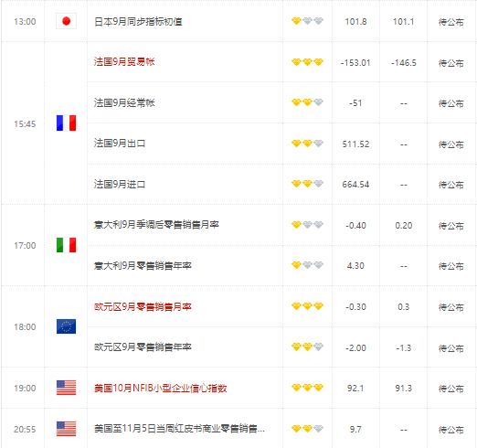Click the Italy flag icon
The height and width of the screenshot is (448, 477).
point(66,245)
